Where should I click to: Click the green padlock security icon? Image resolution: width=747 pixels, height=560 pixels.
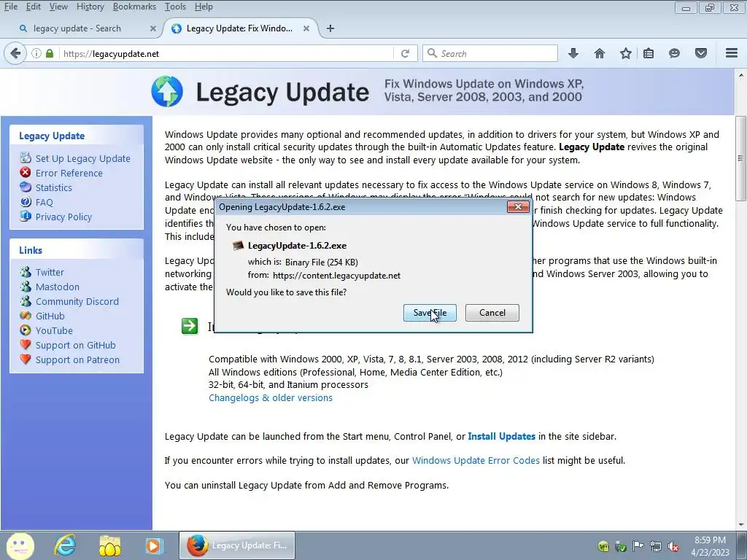click(x=50, y=53)
